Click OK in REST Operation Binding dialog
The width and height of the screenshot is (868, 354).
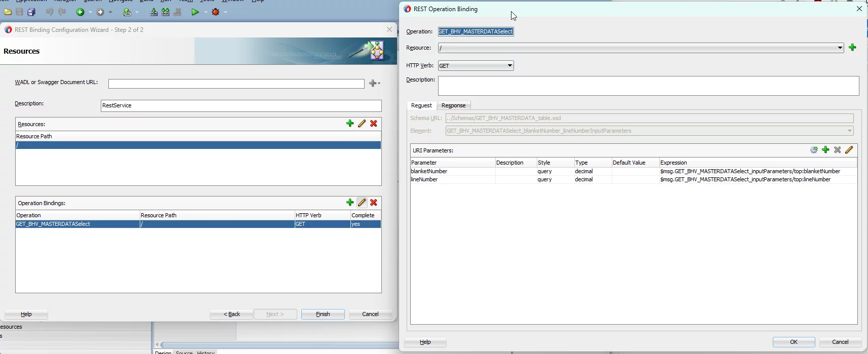(x=794, y=342)
